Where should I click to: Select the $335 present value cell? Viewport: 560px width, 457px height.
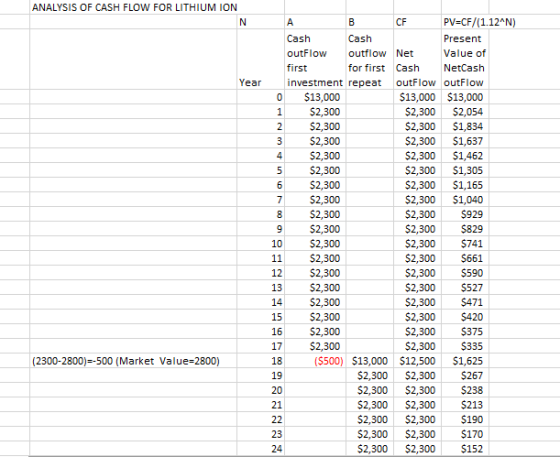(x=465, y=346)
